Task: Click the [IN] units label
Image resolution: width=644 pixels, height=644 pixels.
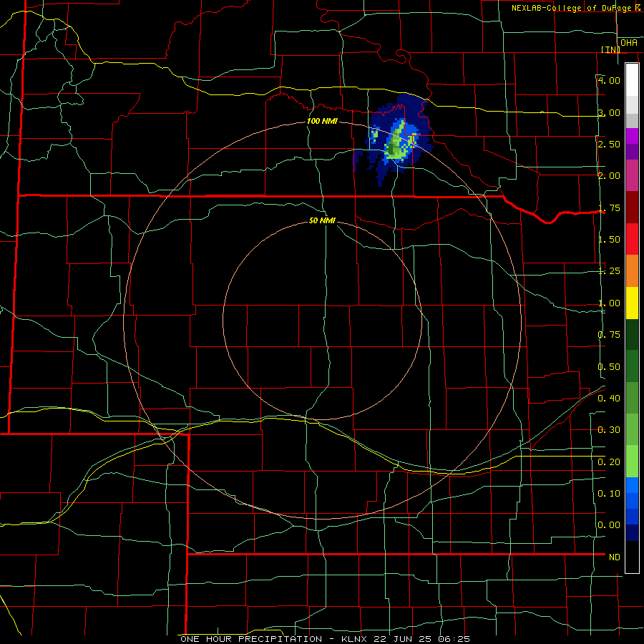Action: (610, 49)
